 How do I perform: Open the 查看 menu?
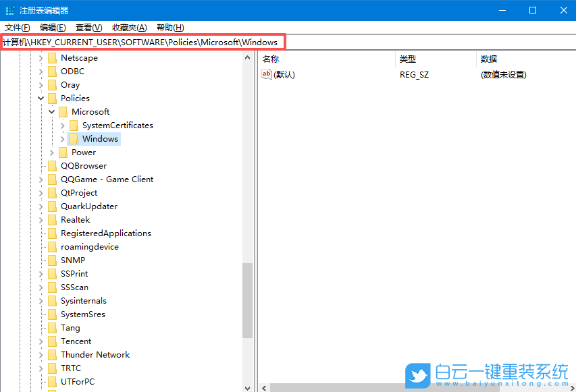[x=88, y=27]
